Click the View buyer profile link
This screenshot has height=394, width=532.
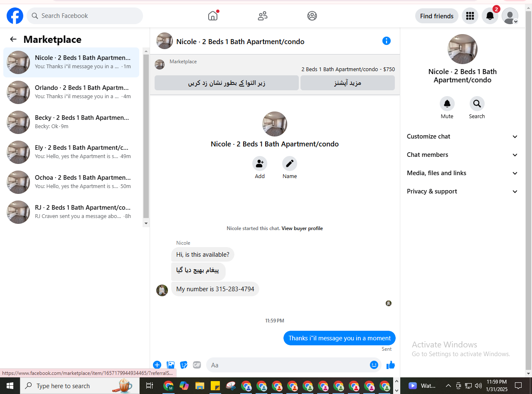coord(302,228)
